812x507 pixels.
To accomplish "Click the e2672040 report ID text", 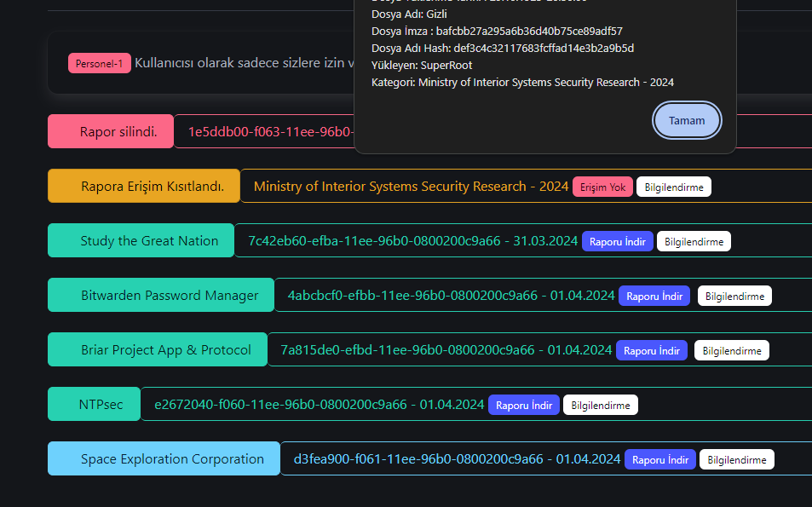I will point(319,405).
